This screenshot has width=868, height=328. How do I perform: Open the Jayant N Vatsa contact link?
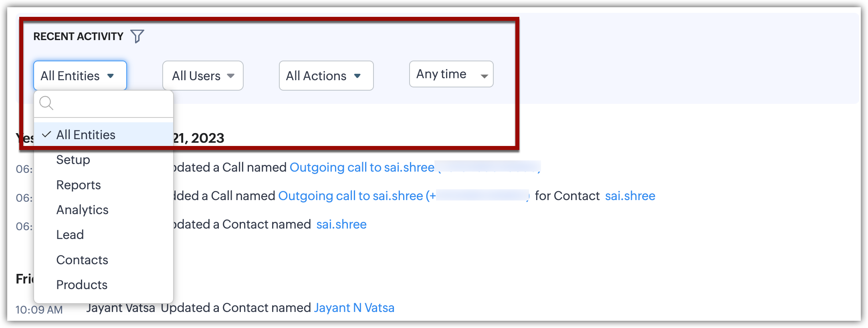(354, 308)
